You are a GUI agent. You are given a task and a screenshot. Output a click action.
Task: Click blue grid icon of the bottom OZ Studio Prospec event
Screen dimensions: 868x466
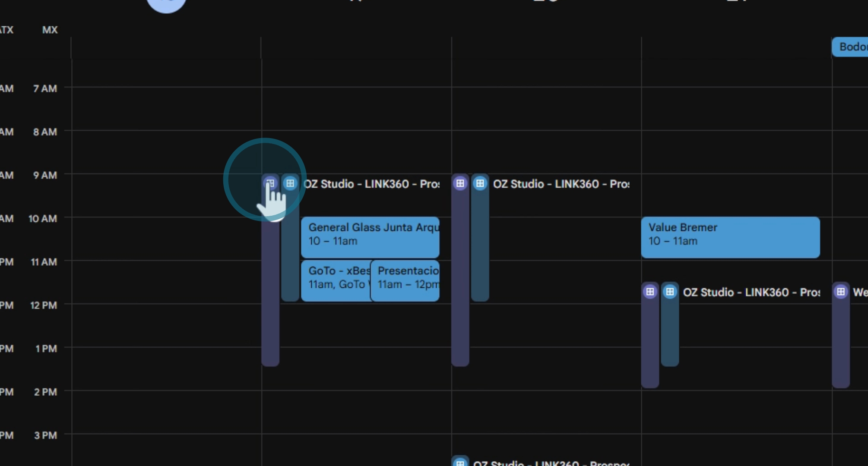click(x=460, y=463)
